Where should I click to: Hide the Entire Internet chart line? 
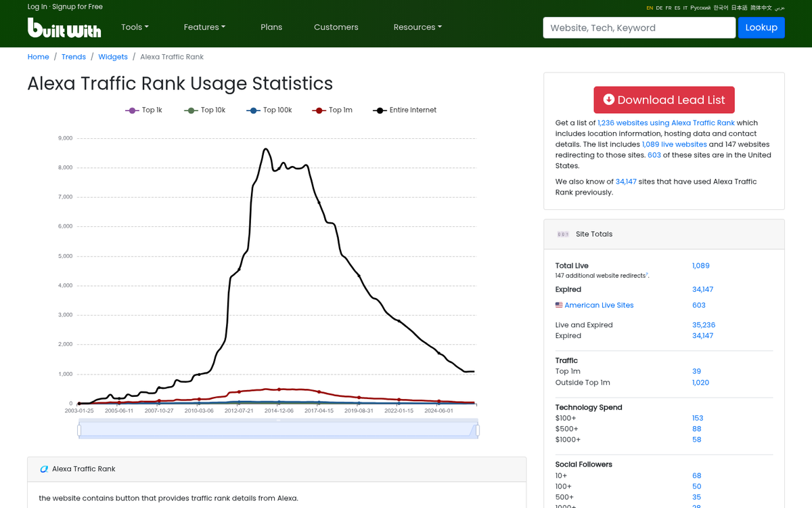pyautogui.click(x=405, y=110)
